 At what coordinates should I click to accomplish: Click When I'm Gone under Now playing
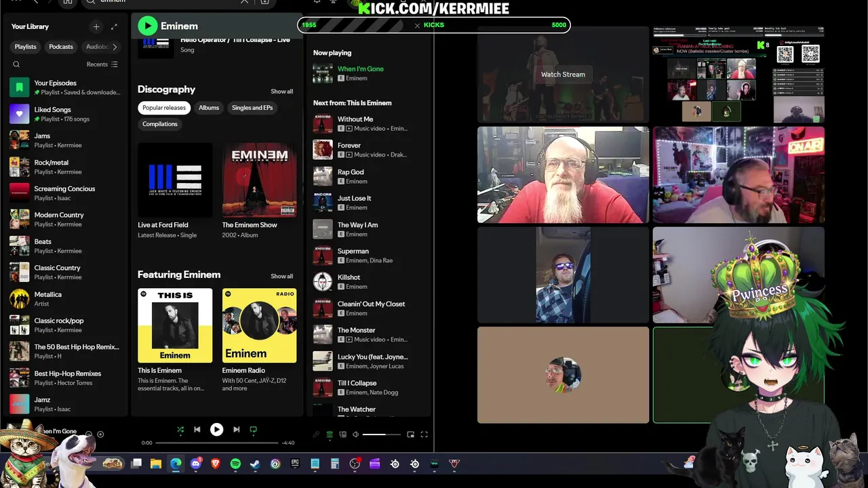tap(361, 68)
